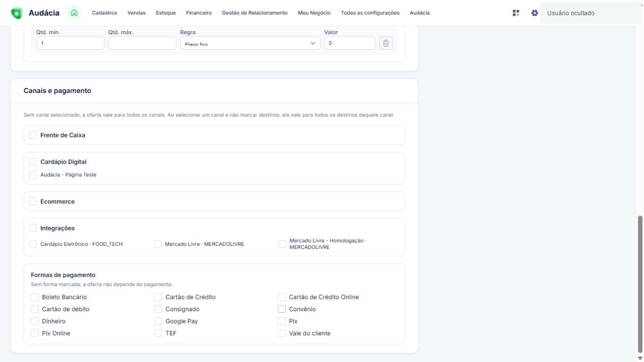Click the page vertical scrollbar thumb

pos(640,284)
